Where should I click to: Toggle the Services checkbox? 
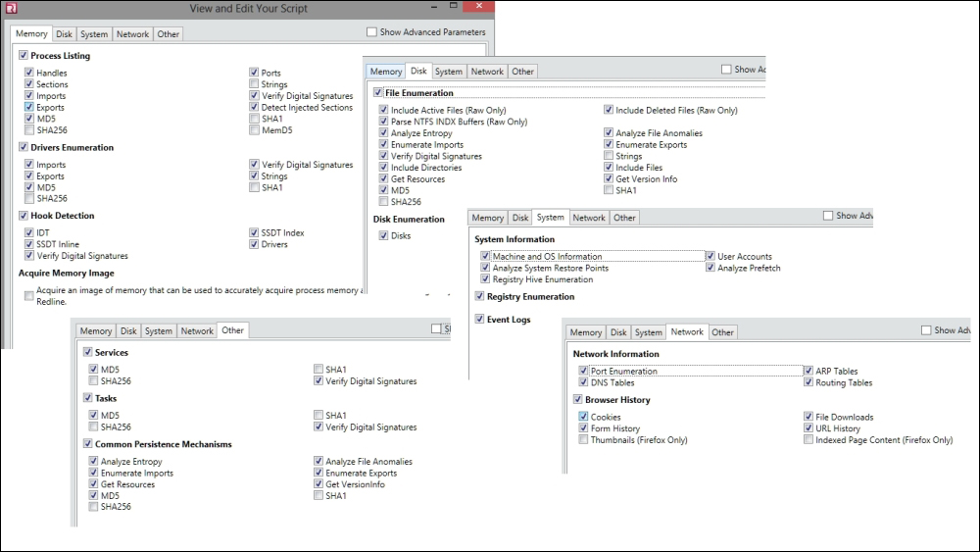tap(87, 352)
